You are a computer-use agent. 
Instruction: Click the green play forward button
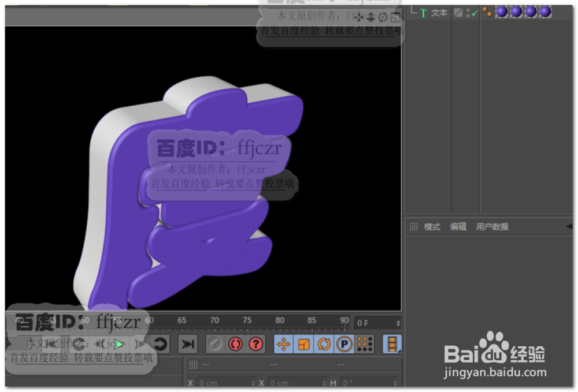pos(119,344)
